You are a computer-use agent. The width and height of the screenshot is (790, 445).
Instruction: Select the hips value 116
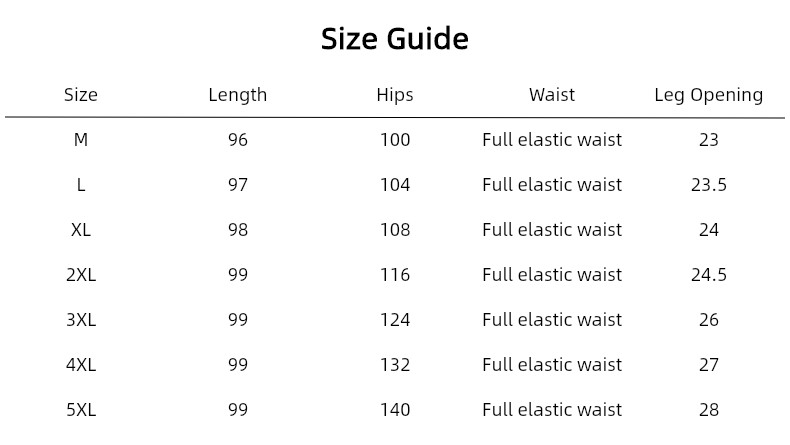coord(394,275)
